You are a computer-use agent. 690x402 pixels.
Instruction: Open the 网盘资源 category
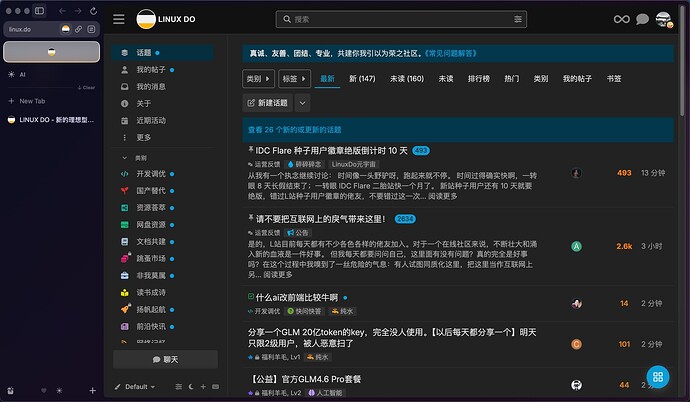tap(163, 225)
